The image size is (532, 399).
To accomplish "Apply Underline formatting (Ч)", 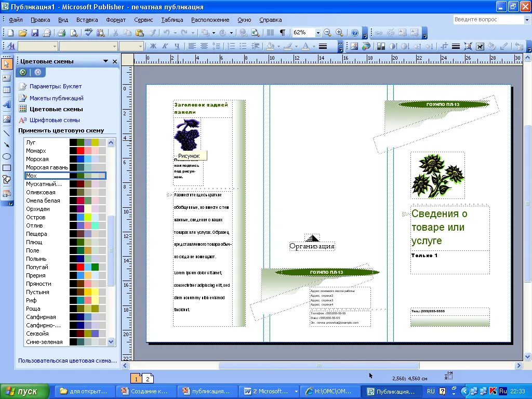I will [177, 46].
